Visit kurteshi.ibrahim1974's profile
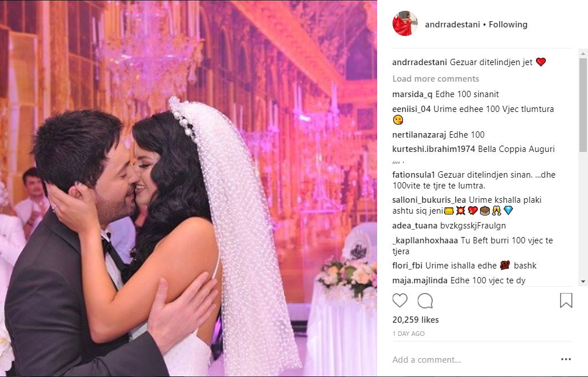This screenshot has width=588, height=377. (x=434, y=149)
